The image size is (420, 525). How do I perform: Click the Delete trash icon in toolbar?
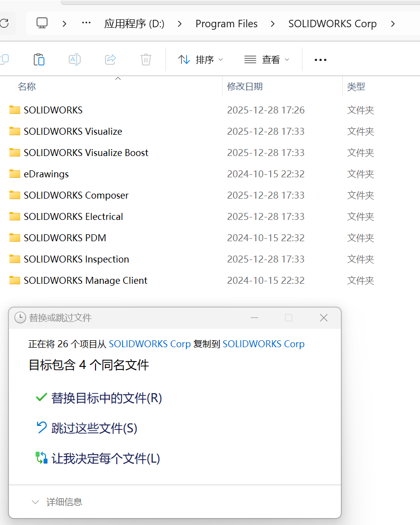pyautogui.click(x=146, y=59)
